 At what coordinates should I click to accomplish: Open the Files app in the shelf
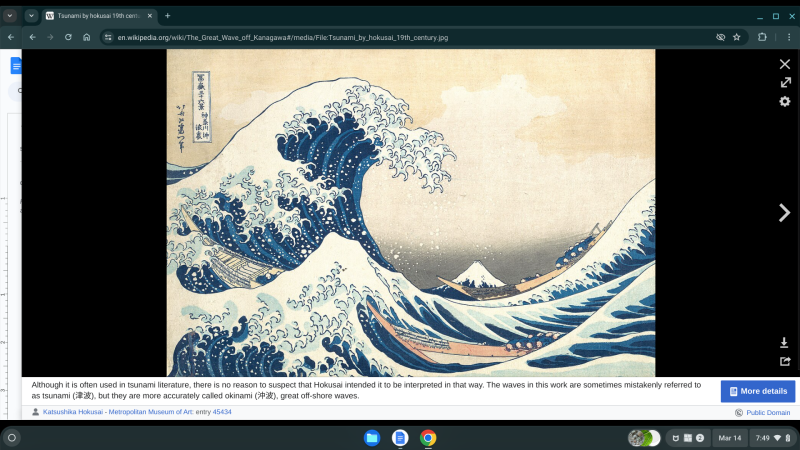[x=372, y=438]
